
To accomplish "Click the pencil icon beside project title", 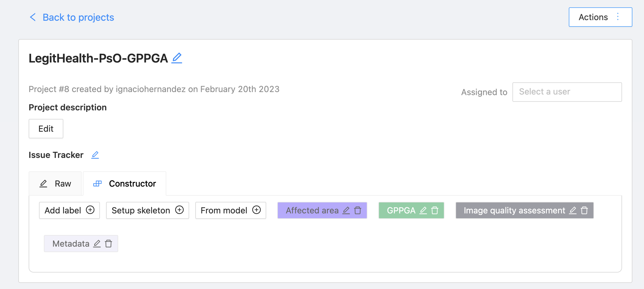I will 177,58.
